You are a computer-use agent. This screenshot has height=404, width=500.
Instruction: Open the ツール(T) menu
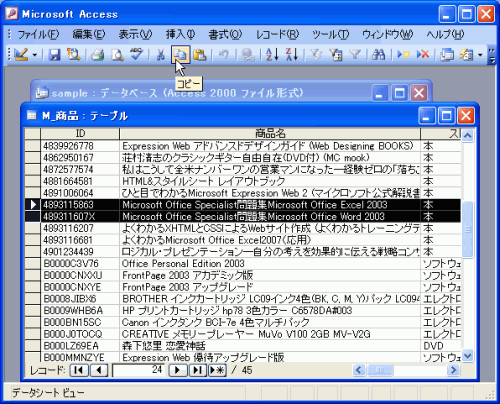click(330, 34)
